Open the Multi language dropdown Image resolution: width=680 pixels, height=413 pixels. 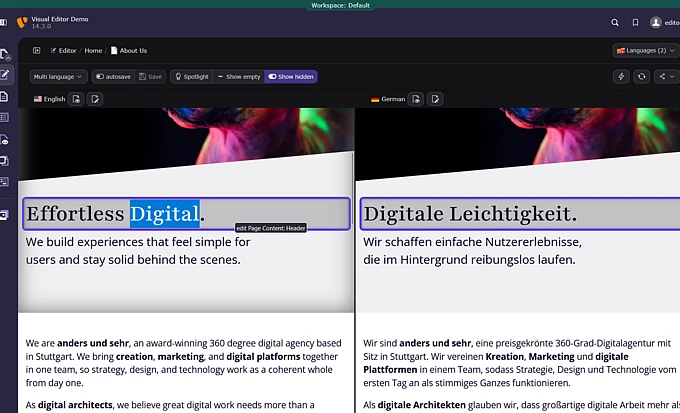pyautogui.click(x=58, y=77)
